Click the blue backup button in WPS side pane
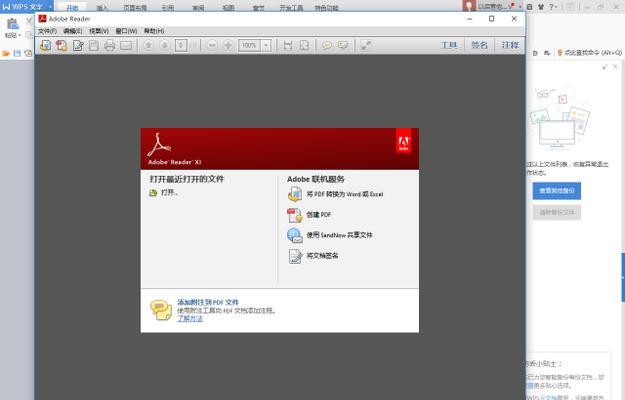 point(557,191)
